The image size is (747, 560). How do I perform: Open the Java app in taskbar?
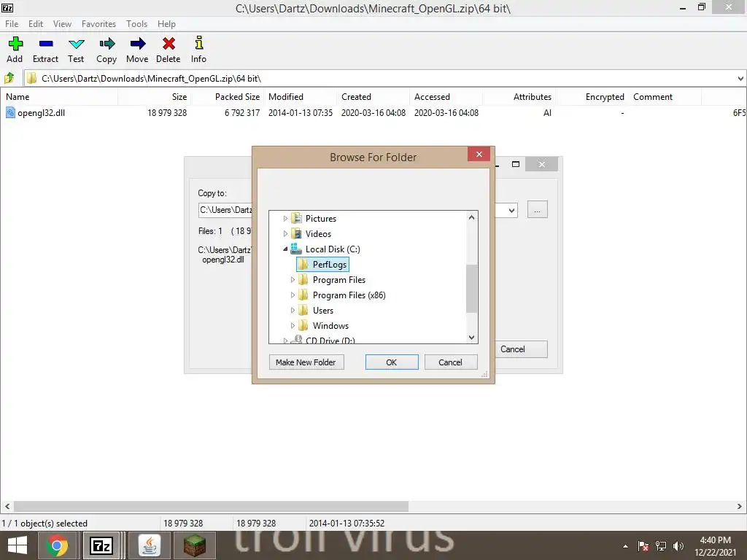(150, 545)
